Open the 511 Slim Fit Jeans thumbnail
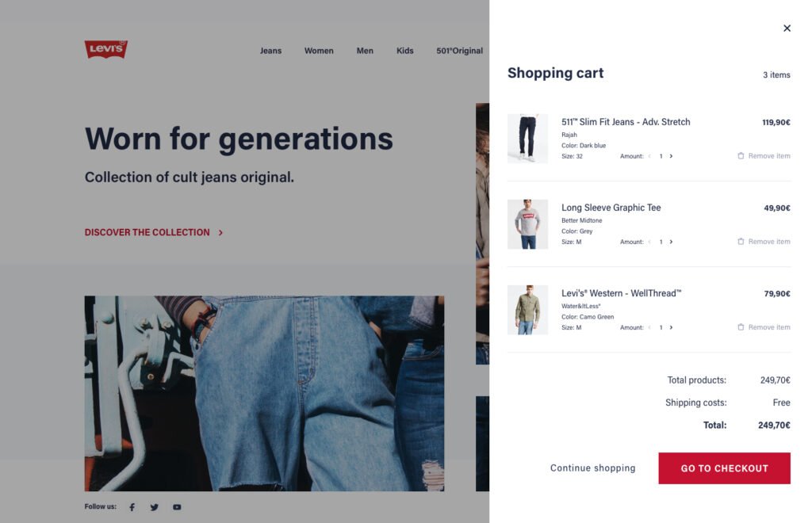This screenshot has width=812, height=523. tap(527, 139)
